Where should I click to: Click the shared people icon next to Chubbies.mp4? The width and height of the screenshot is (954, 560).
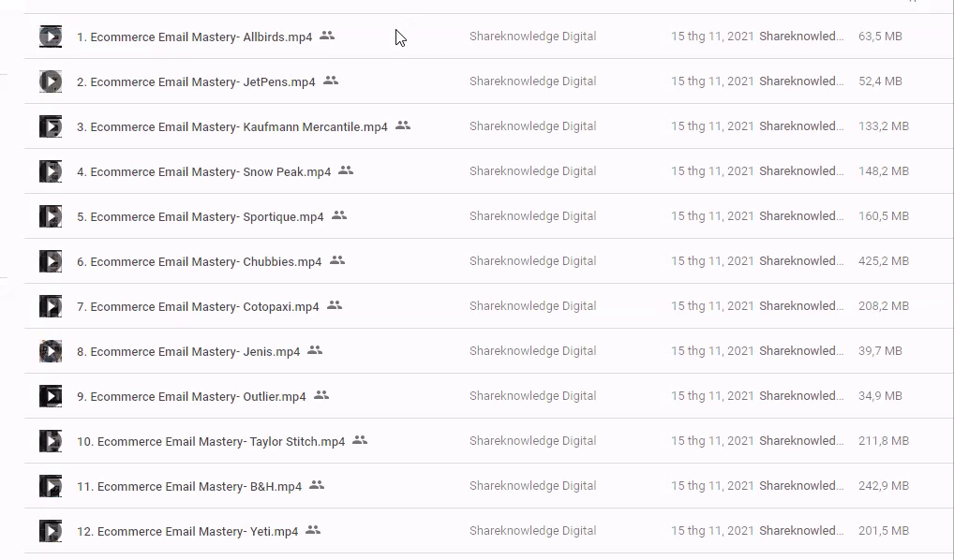coord(337,260)
